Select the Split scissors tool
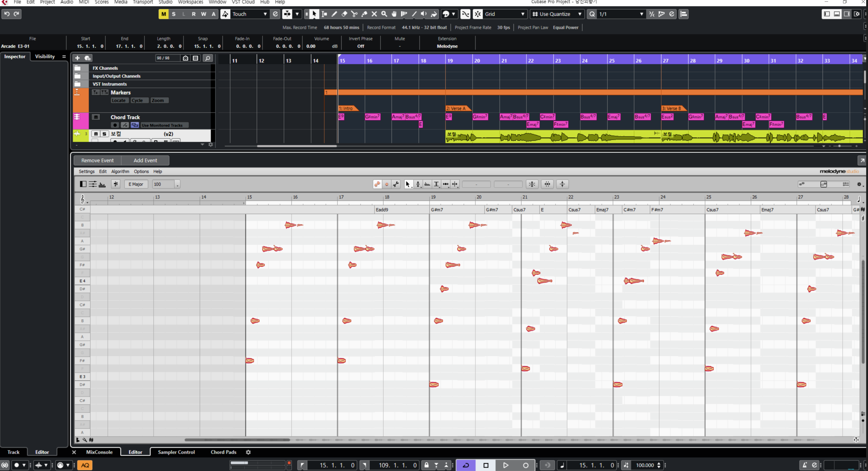The width and height of the screenshot is (868, 471). 354,14
